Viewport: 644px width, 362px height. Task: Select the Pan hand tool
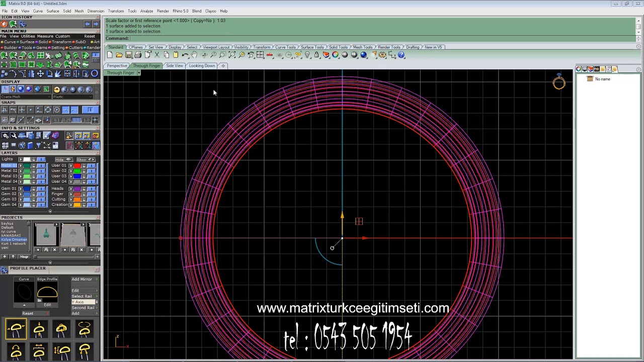[x=194, y=55]
